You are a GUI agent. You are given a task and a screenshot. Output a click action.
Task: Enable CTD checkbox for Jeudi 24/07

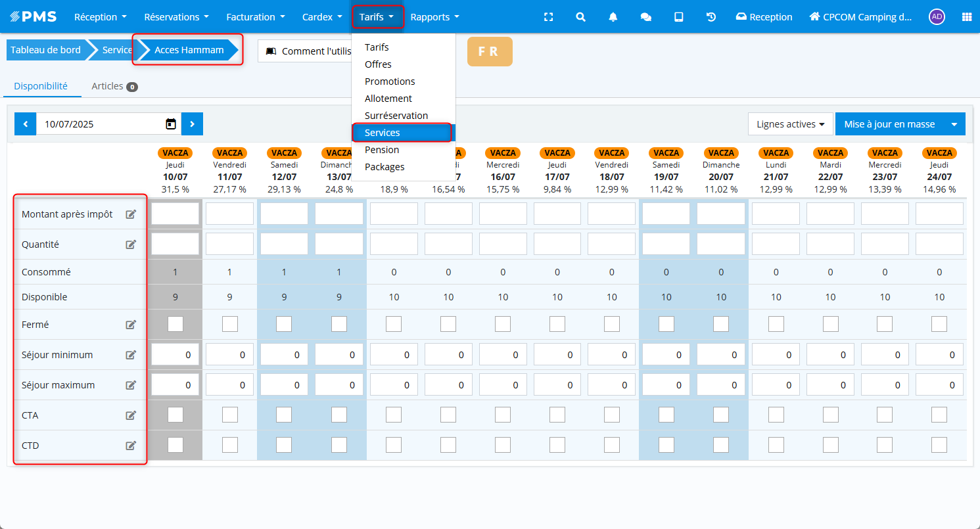(939, 445)
